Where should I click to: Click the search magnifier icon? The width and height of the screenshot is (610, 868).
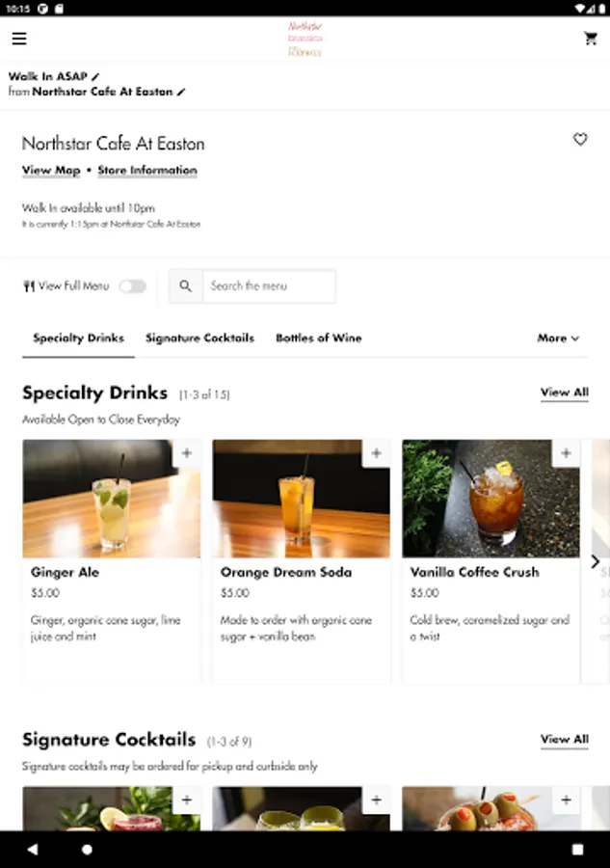[186, 285]
